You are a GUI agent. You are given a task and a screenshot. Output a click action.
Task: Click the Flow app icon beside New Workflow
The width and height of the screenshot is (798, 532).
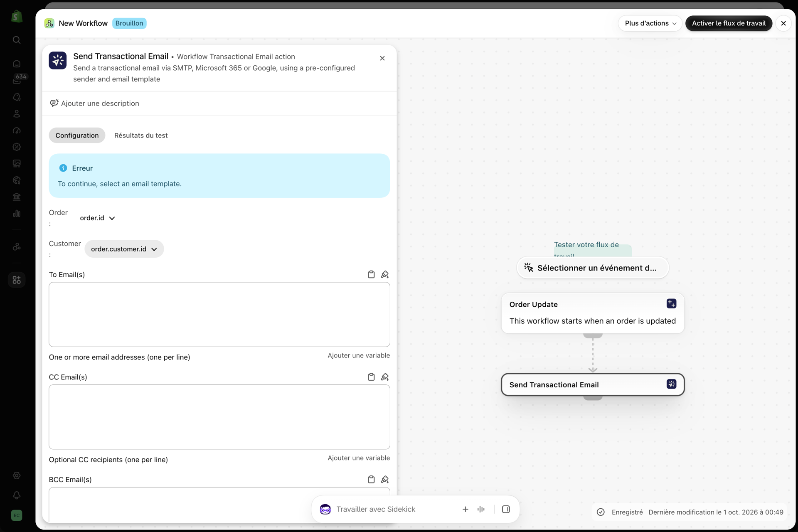[49, 23]
